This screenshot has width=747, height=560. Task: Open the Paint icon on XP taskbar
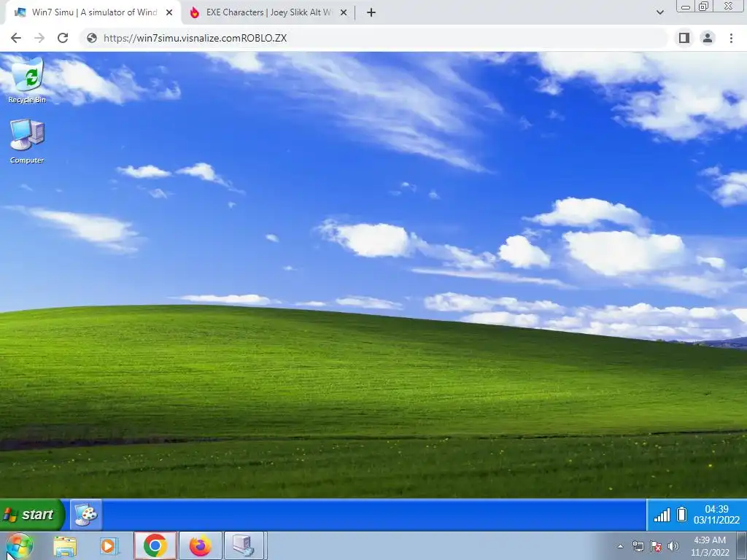click(86, 515)
